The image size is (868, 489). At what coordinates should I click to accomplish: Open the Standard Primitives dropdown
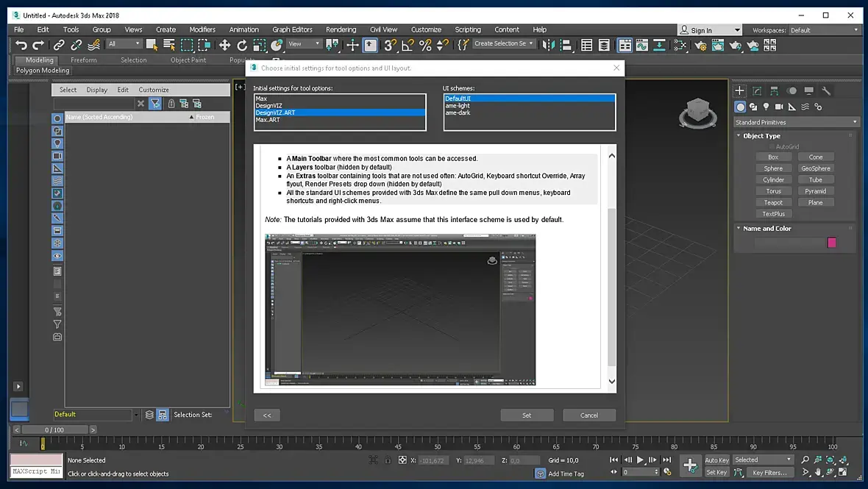[796, 122]
